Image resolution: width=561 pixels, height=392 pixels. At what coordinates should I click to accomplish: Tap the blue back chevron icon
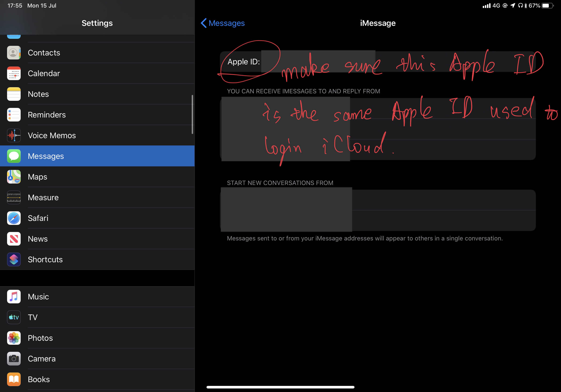coord(203,23)
